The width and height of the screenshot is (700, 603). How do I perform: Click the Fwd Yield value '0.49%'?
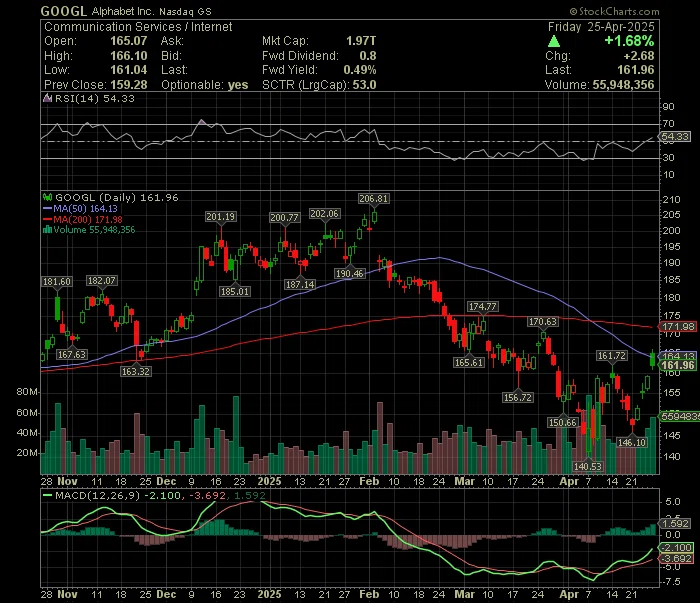point(360,70)
